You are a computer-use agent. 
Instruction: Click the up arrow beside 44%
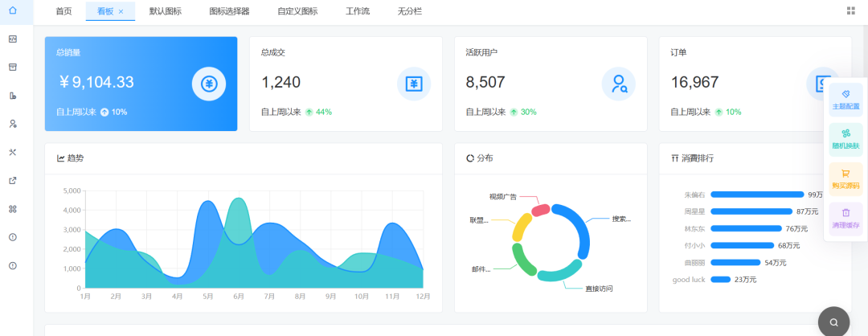(x=309, y=112)
